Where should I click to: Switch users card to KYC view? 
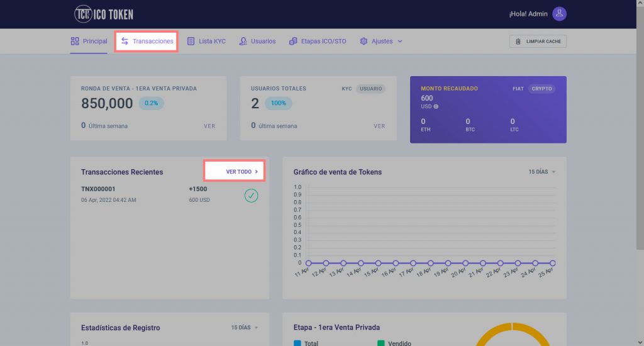click(x=347, y=89)
